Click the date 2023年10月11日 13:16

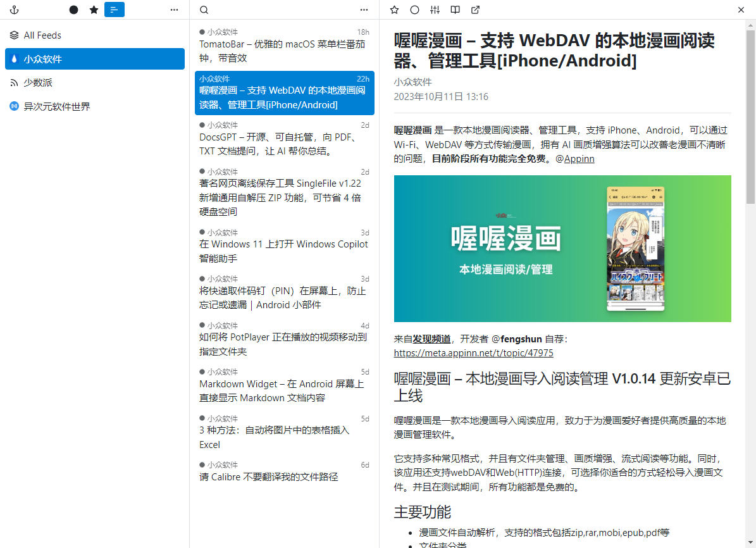(x=441, y=96)
